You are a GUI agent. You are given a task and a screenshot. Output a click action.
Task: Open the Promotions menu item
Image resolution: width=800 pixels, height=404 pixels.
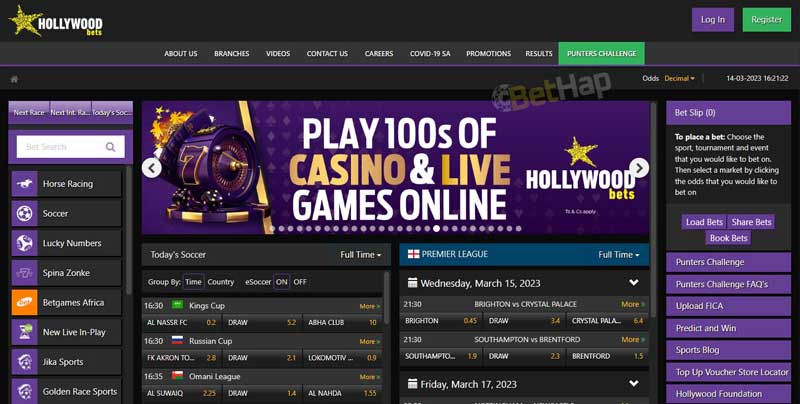pyautogui.click(x=488, y=54)
